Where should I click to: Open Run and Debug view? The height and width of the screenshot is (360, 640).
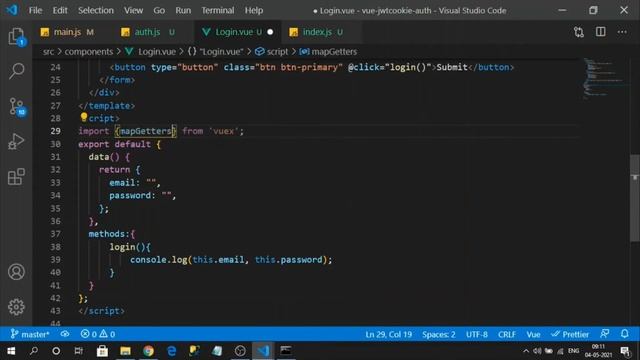[x=16, y=141]
